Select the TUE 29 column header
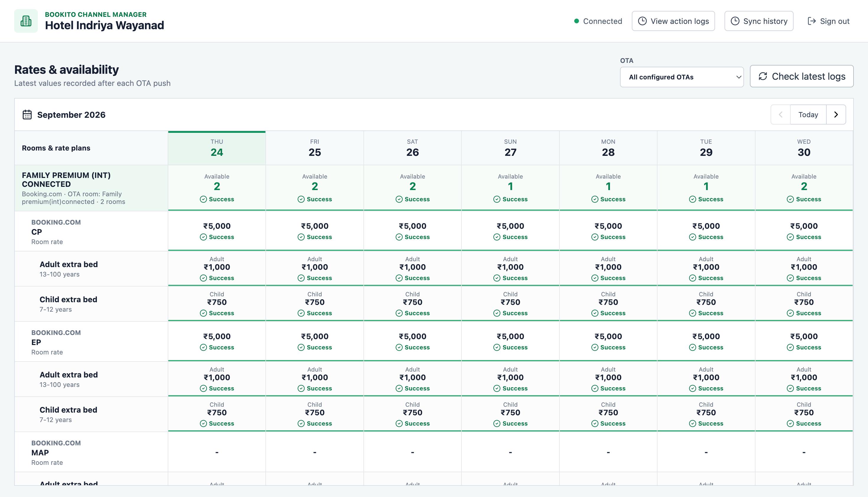Viewport: 868px width, 497px height. point(706,148)
